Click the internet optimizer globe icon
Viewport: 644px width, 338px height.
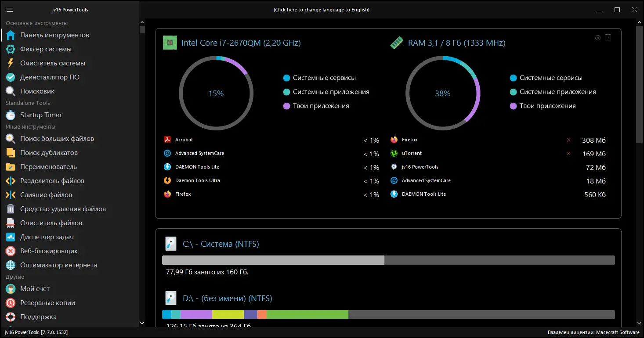pyautogui.click(x=11, y=265)
